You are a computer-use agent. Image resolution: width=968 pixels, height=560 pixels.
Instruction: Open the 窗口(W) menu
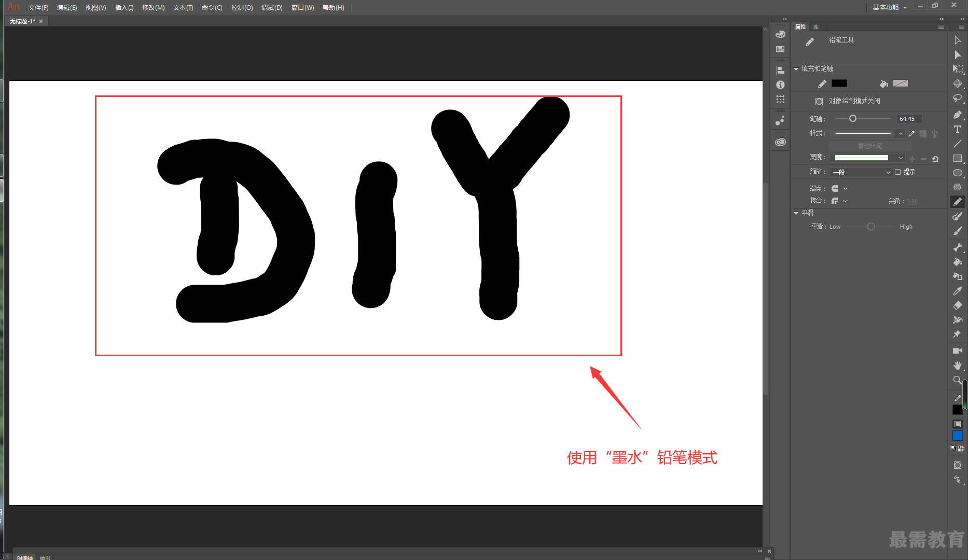pyautogui.click(x=303, y=8)
